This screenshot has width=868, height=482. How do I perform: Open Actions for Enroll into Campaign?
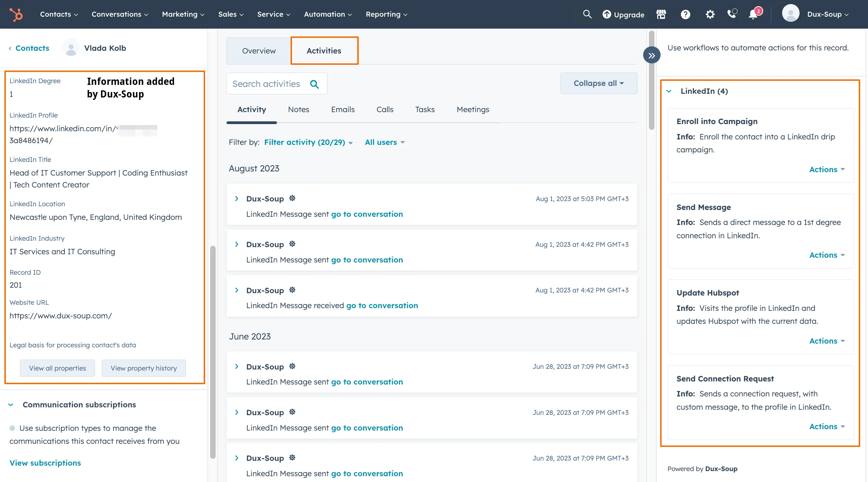tap(827, 169)
